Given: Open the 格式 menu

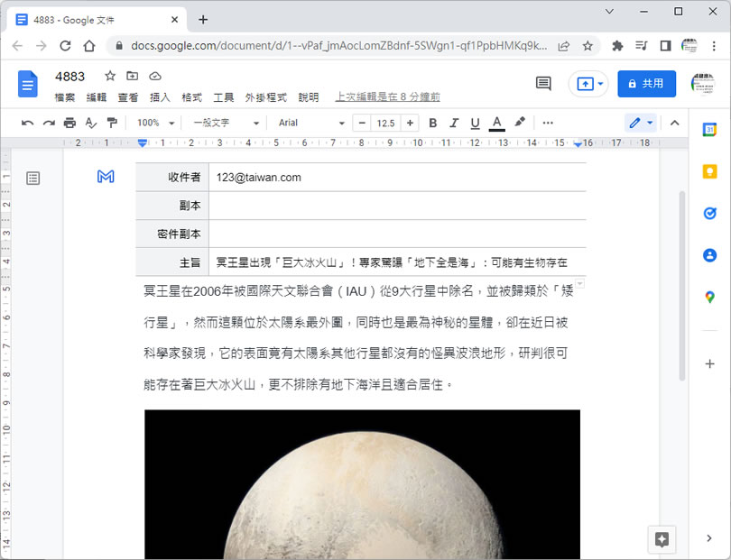Looking at the screenshot, I should pos(191,97).
